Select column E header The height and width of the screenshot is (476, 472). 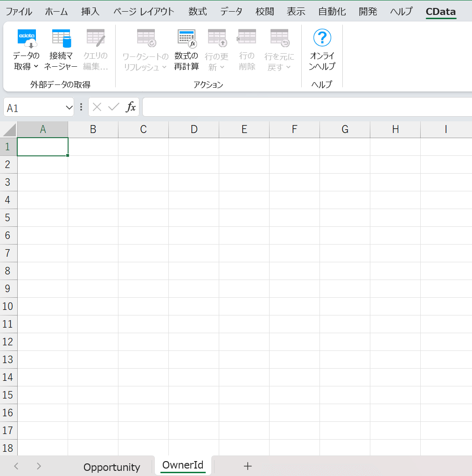[x=244, y=130]
